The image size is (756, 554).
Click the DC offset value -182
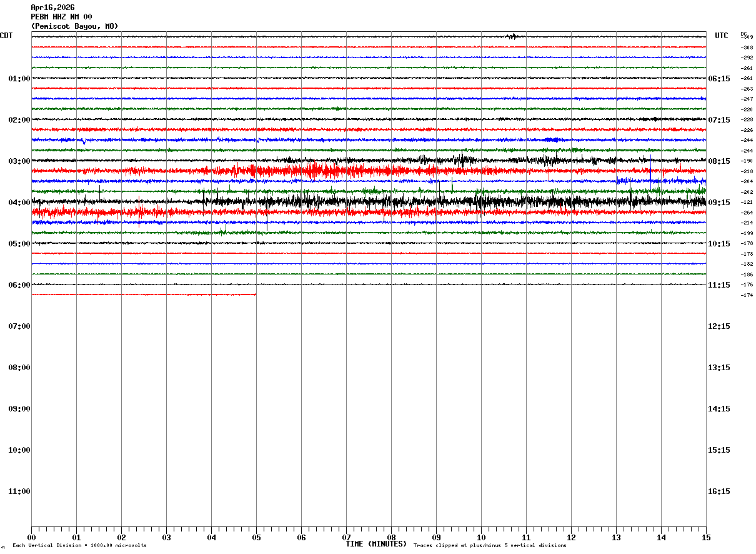(x=747, y=264)
